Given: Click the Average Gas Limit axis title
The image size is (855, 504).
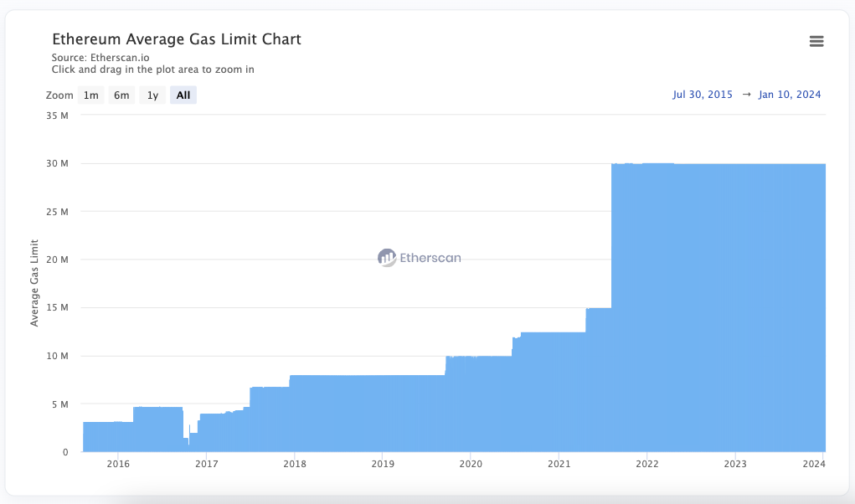Looking at the screenshot, I should point(35,283).
